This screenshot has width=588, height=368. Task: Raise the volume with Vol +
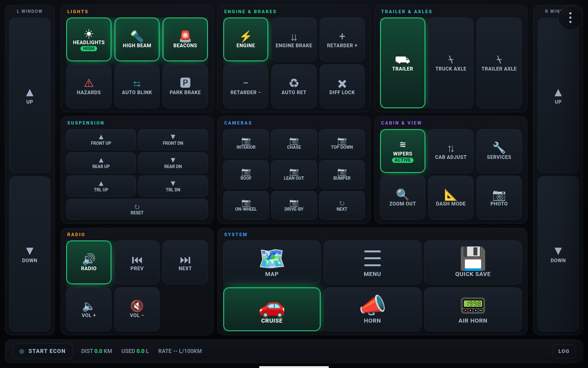tap(89, 309)
